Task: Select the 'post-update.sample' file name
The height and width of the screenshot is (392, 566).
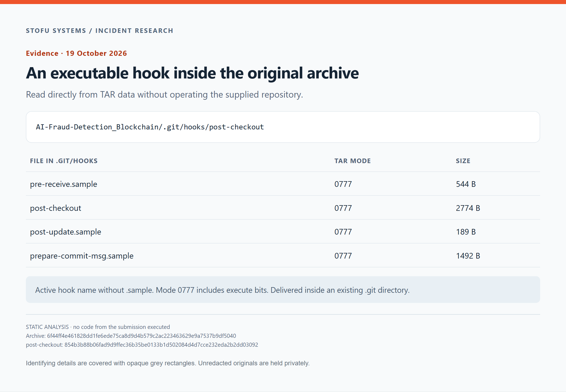Action: tap(65, 232)
